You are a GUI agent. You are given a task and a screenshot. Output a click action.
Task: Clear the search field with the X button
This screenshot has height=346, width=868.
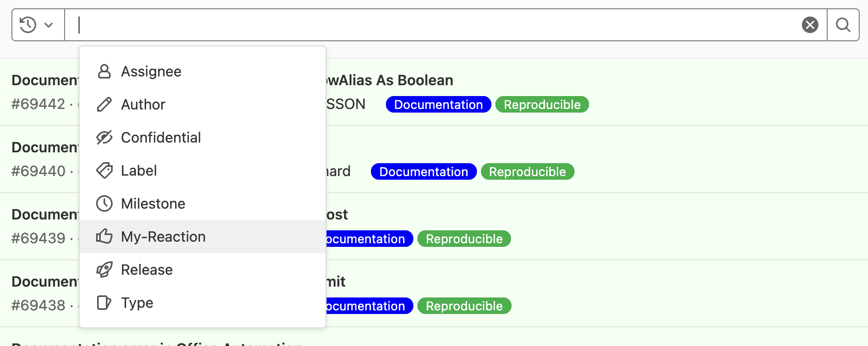coord(810,24)
